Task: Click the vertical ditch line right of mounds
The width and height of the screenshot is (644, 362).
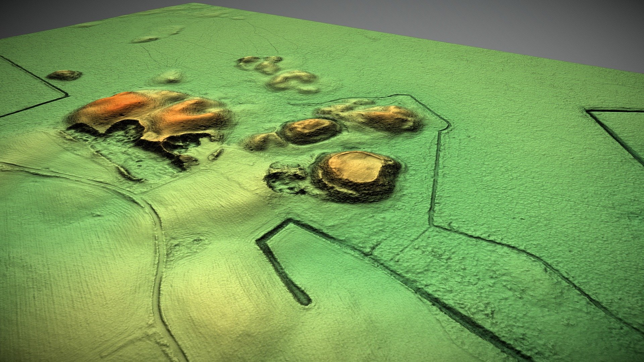Action: [x=434, y=178]
